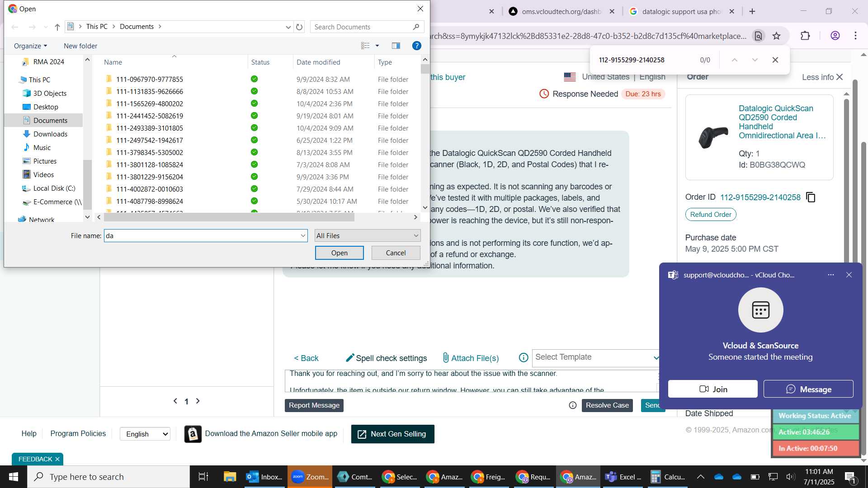Click the Up one level arrow in Open dialog
The height and width of the screenshot is (488, 868).
pos(57,27)
